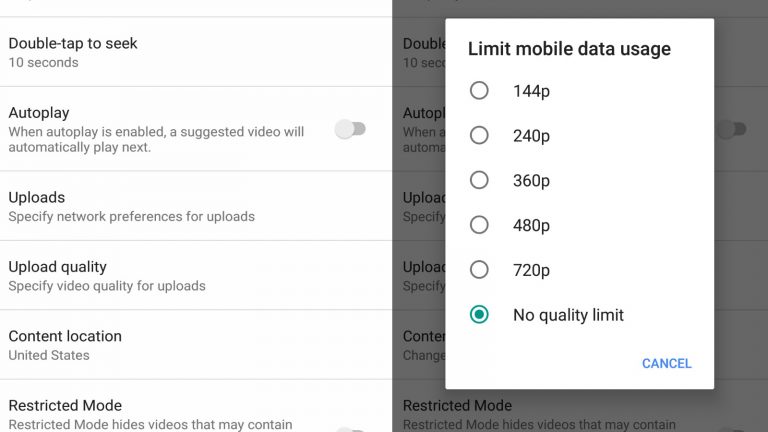The image size is (768, 432).
Task: Change Content location from United States
Action: pos(196,345)
